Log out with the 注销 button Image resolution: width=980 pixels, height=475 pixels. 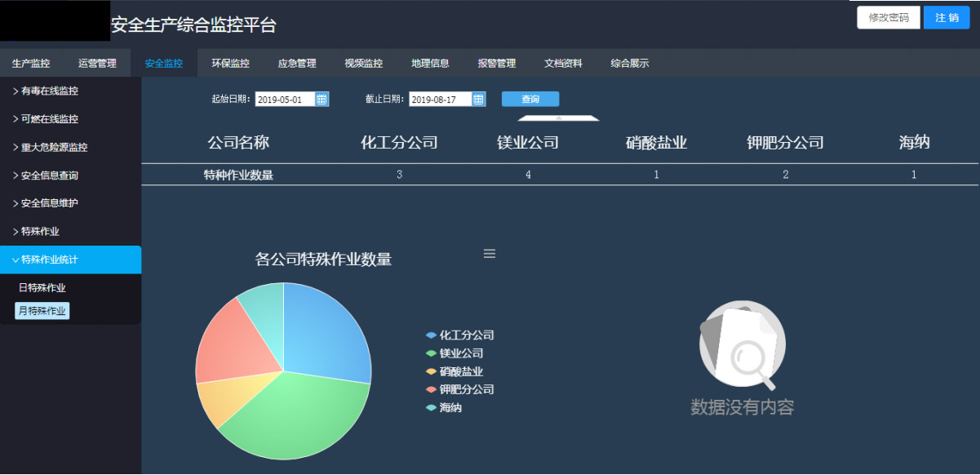pyautogui.click(x=947, y=18)
